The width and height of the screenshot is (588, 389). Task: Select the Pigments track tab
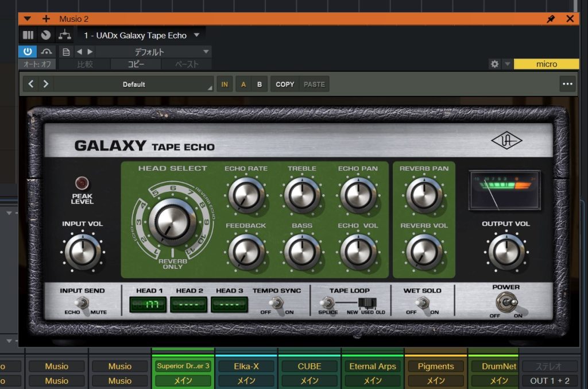pyautogui.click(x=435, y=366)
